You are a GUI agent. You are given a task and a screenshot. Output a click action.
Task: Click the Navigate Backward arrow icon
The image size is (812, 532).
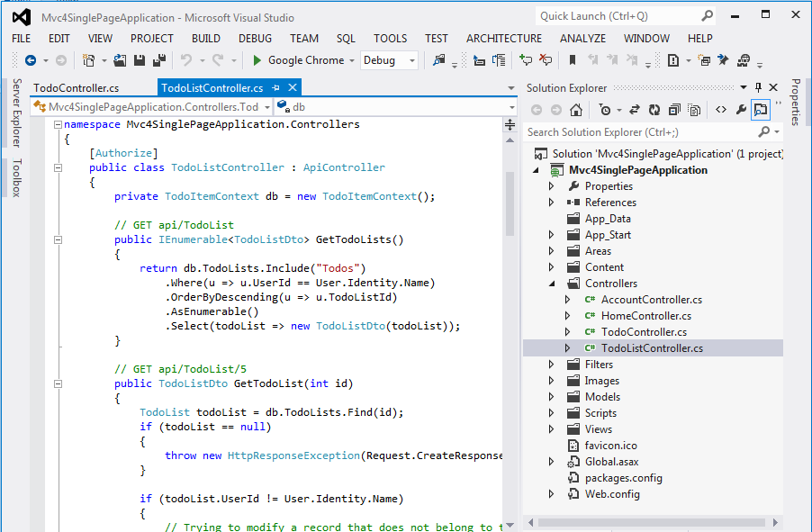[x=31, y=60]
